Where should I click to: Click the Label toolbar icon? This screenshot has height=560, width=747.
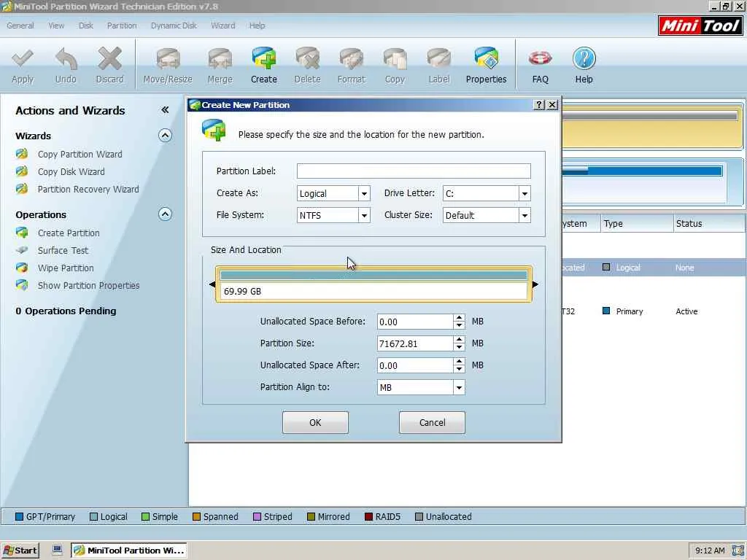[x=438, y=59]
